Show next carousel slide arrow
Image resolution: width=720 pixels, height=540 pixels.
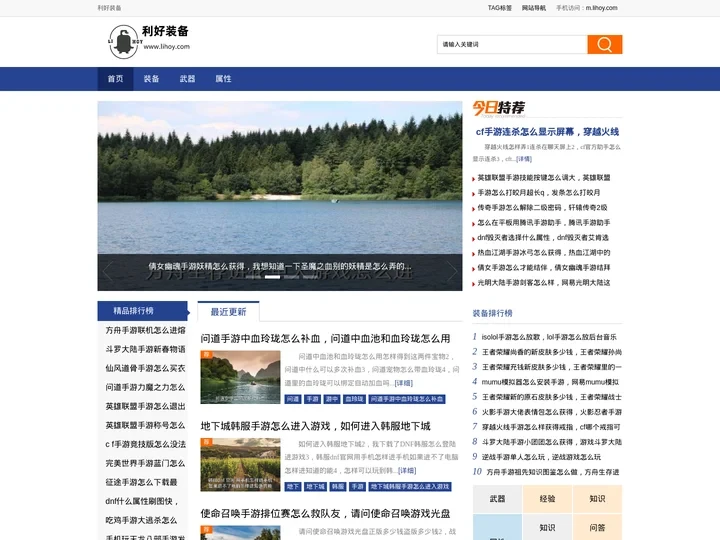pos(452,271)
